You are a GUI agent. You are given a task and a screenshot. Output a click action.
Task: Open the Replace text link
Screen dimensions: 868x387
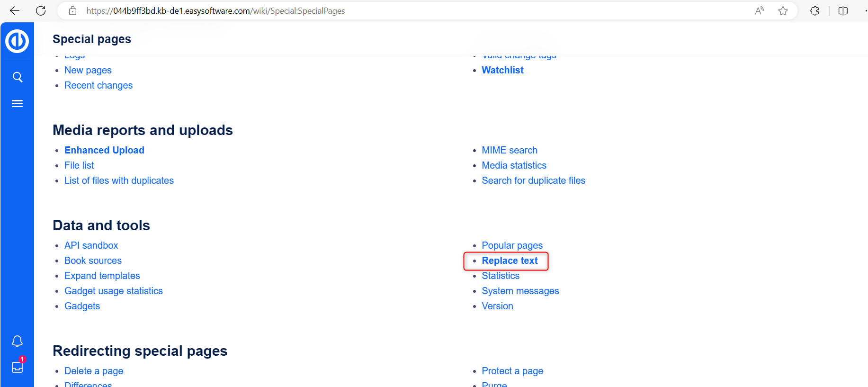coord(510,261)
